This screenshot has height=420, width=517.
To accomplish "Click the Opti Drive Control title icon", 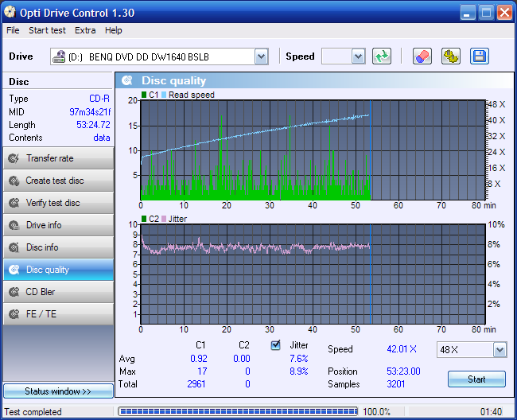I will 10,13.
